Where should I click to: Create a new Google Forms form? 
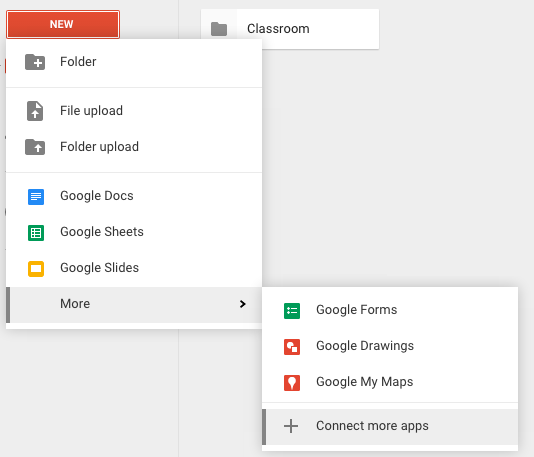pos(390,310)
